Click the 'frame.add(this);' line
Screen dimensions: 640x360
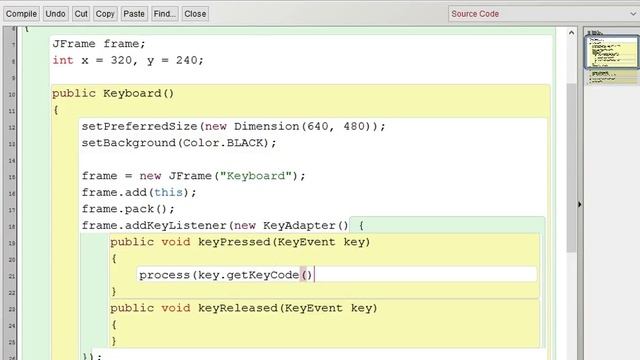tap(139, 193)
